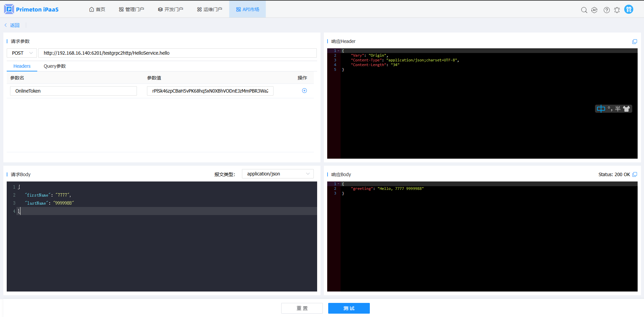This screenshot has width=644, height=317.
Task: Open the 开发门户 menu
Action: pyautogui.click(x=170, y=9)
